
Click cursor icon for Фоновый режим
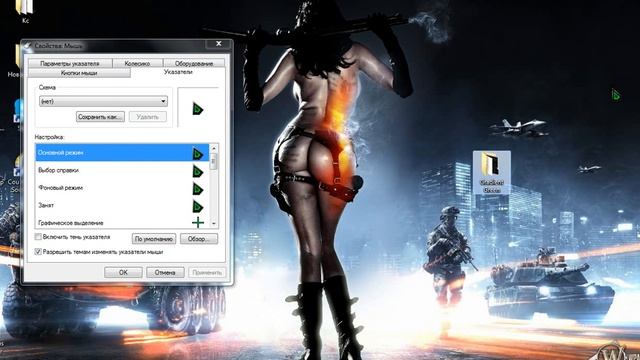(x=198, y=189)
